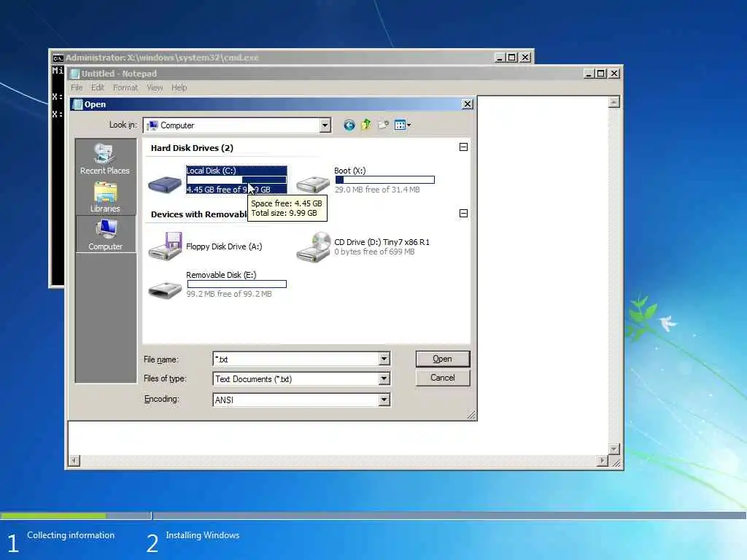Click the CD Drive (D:) Tiny7 x86 R1 label

382,242
